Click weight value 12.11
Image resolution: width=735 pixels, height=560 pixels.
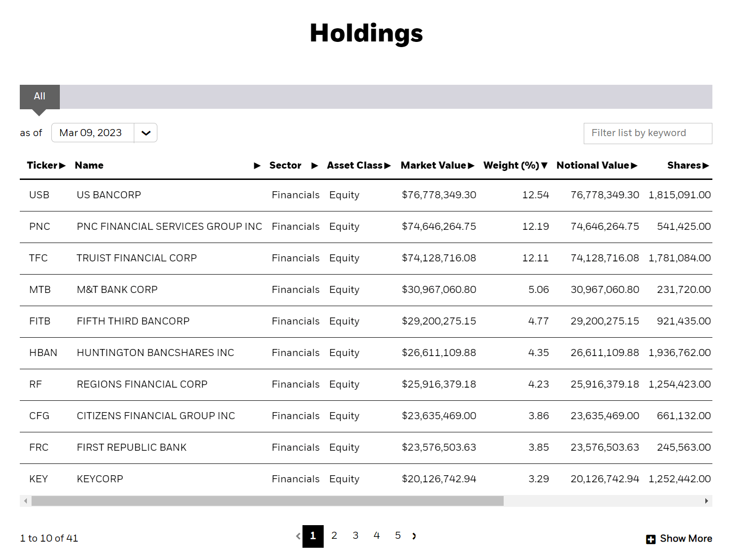536,258
